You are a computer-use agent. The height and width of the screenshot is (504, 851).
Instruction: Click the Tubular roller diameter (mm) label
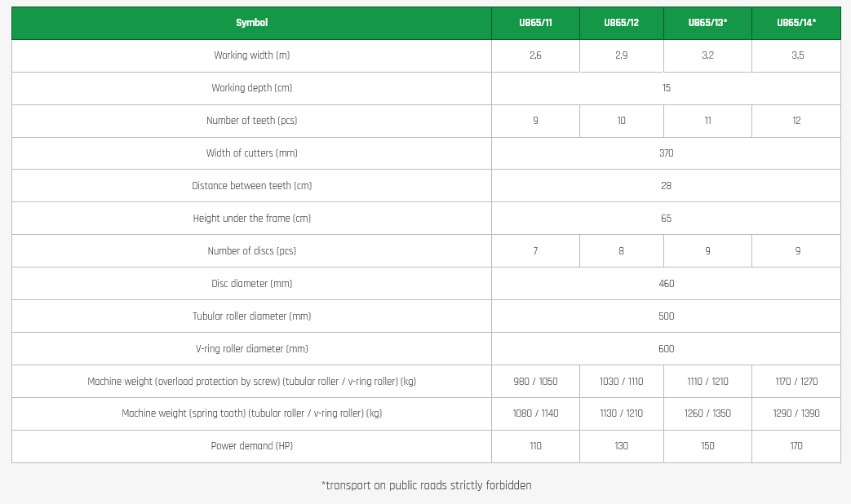(251, 316)
